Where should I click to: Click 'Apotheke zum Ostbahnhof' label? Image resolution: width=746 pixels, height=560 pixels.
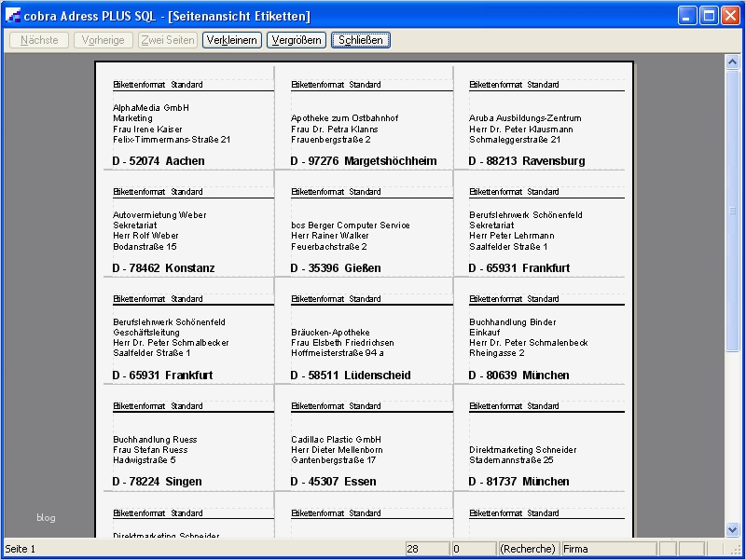[344, 118]
